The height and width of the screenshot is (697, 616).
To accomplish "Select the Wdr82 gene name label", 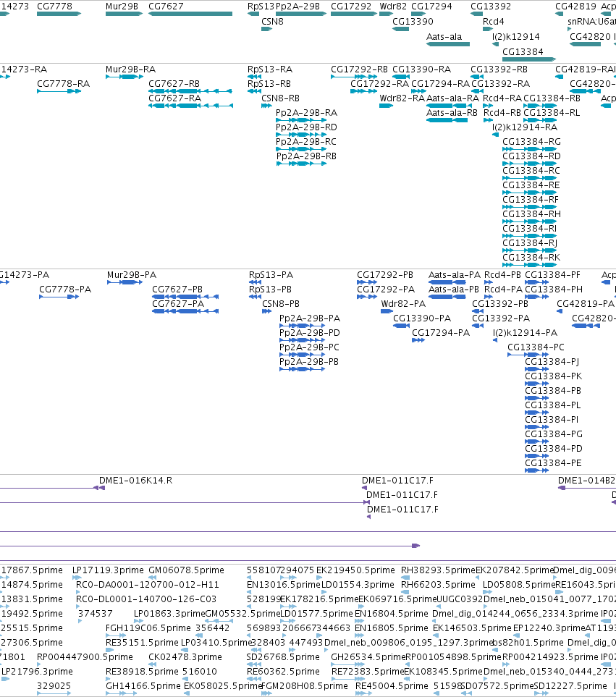I will coord(393,7).
